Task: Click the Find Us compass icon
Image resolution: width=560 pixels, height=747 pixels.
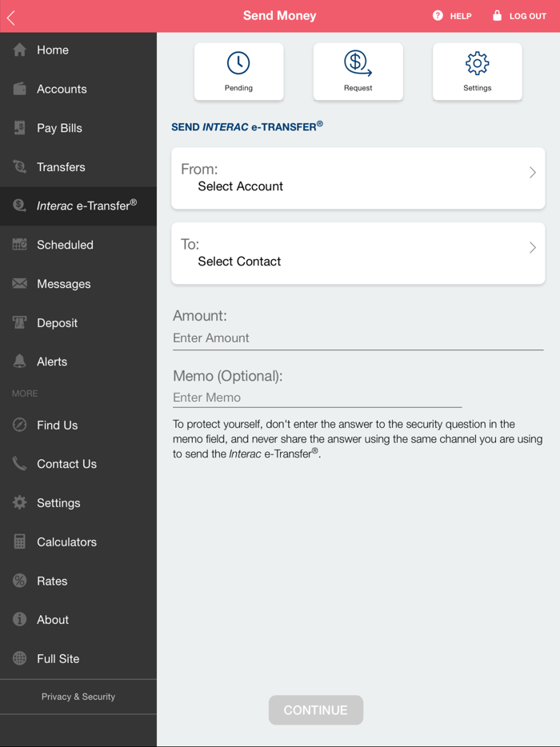Action: pyautogui.click(x=20, y=425)
